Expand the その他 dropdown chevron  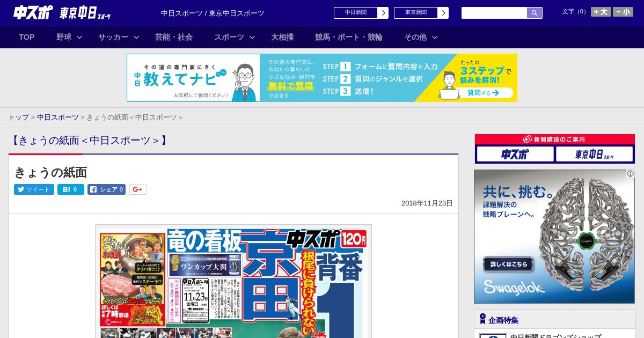435,37
